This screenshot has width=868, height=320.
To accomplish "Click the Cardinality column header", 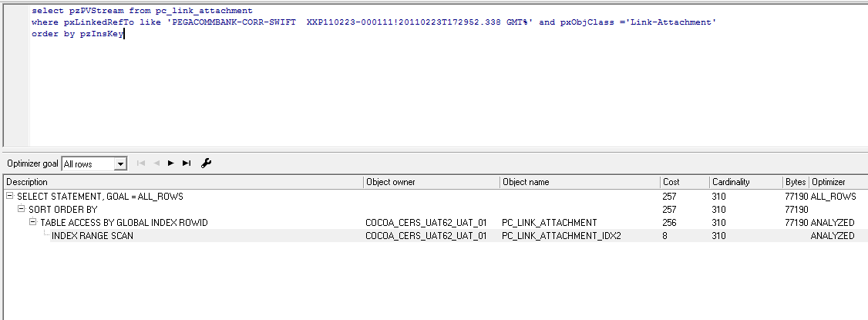I will click(745, 182).
